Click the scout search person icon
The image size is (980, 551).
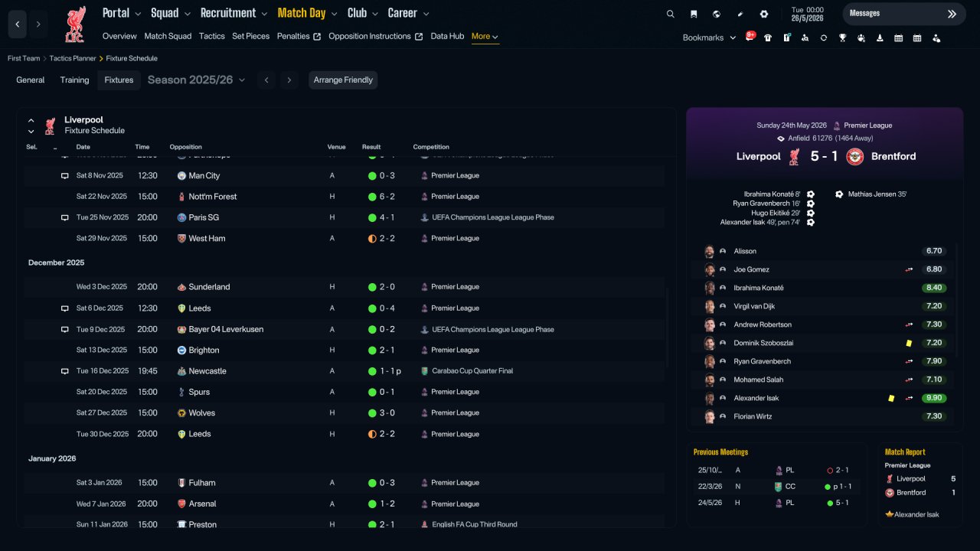[x=805, y=37]
